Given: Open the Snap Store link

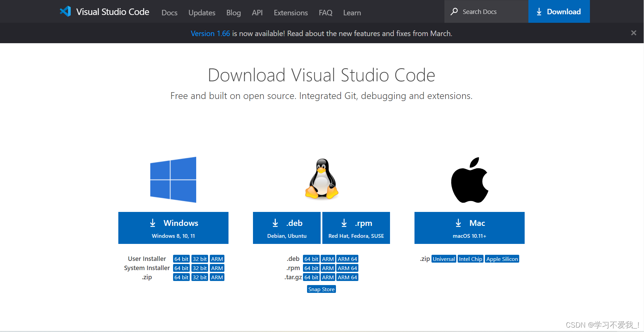Looking at the screenshot, I should [x=321, y=289].
